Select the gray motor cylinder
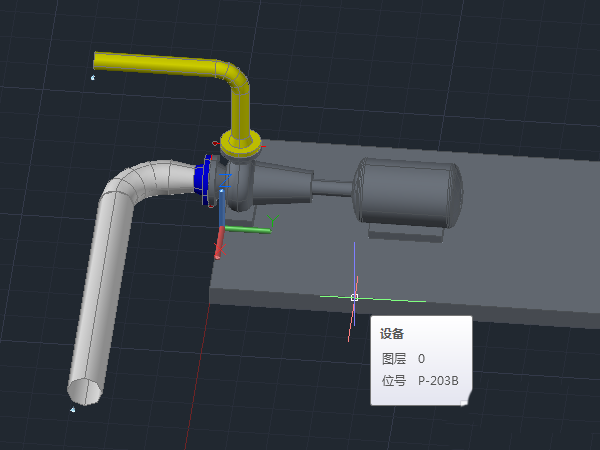The width and height of the screenshot is (600, 450). (x=408, y=192)
